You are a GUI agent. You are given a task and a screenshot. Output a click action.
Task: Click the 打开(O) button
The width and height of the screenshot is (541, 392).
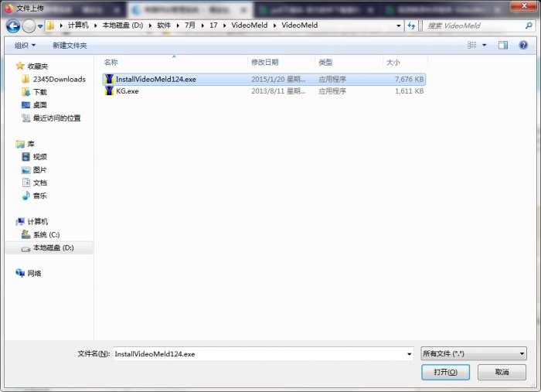pyautogui.click(x=445, y=373)
